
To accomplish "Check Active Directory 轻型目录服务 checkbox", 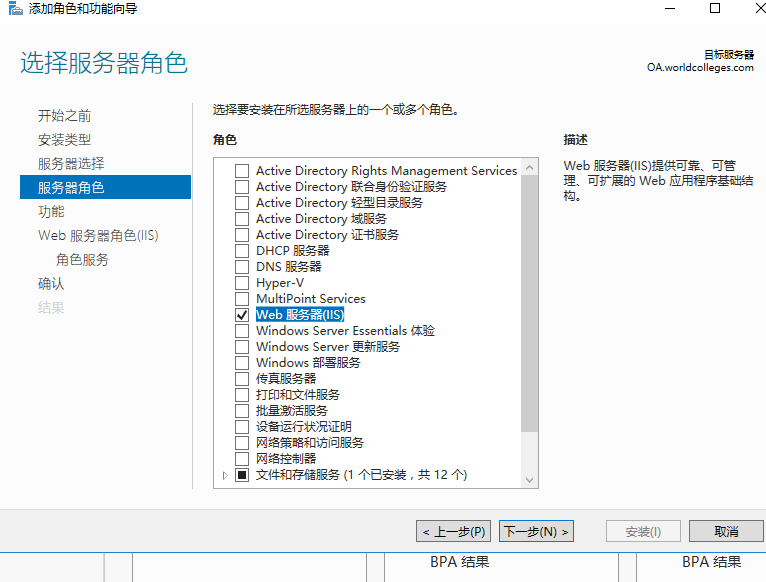I will [x=242, y=203].
